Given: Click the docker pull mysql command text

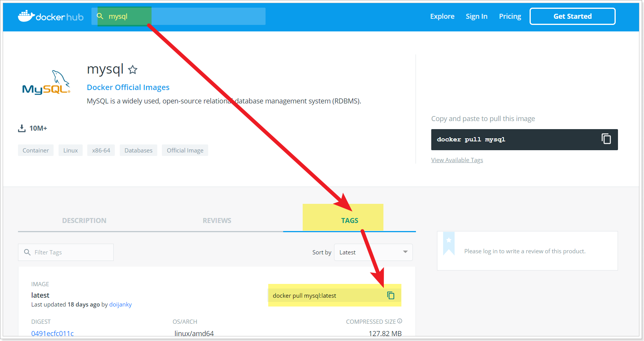Looking at the screenshot, I should [x=471, y=139].
